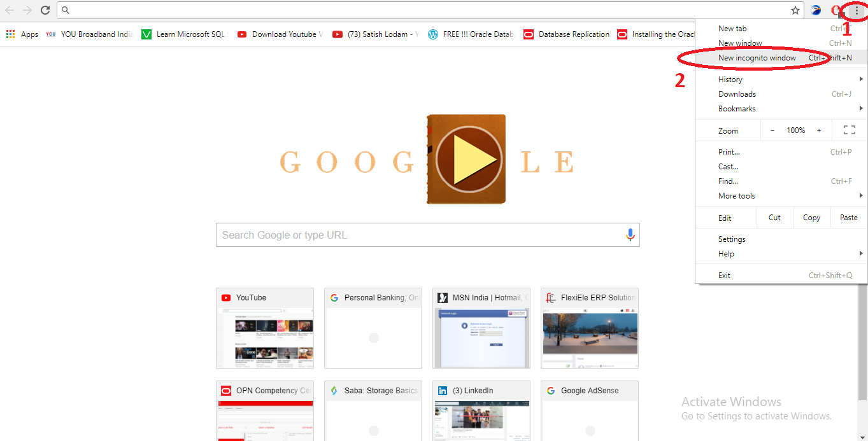Expand the Help submenu
The height and width of the screenshot is (441, 868).
click(x=781, y=254)
